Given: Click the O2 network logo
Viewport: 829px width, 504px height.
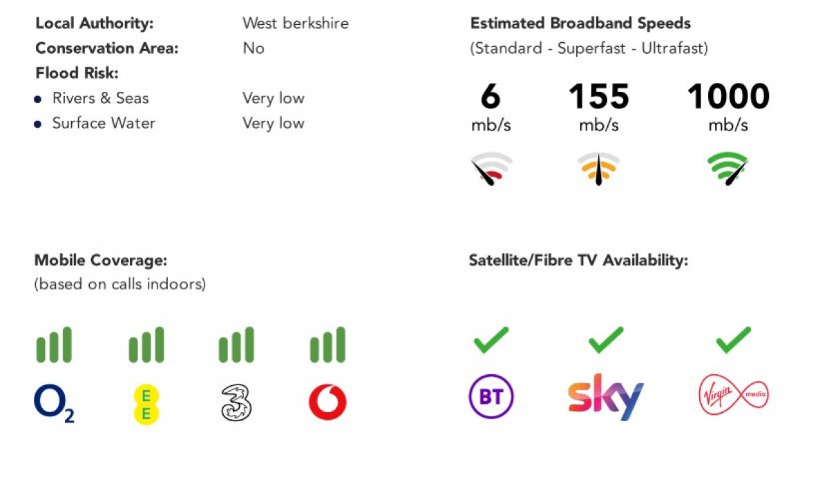Looking at the screenshot, I should [x=53, y=403].
